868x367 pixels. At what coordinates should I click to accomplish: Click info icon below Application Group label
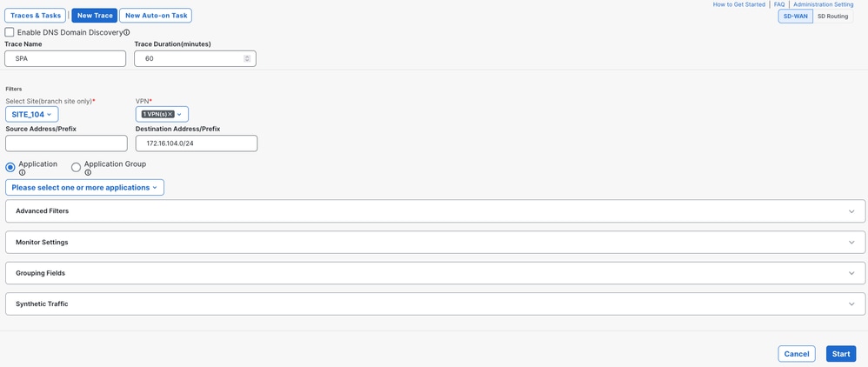coord(88,173)
